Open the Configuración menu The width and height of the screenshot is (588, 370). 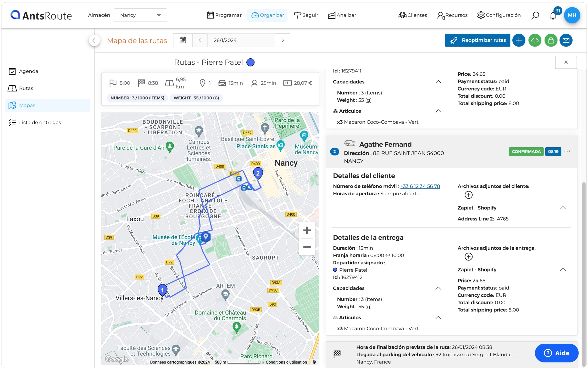click(499, 15)
